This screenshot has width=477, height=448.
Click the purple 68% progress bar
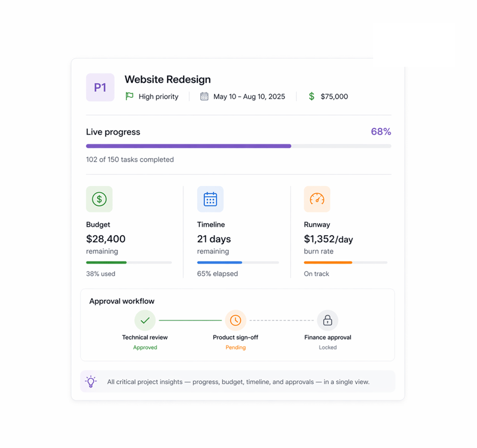(188, 146)
